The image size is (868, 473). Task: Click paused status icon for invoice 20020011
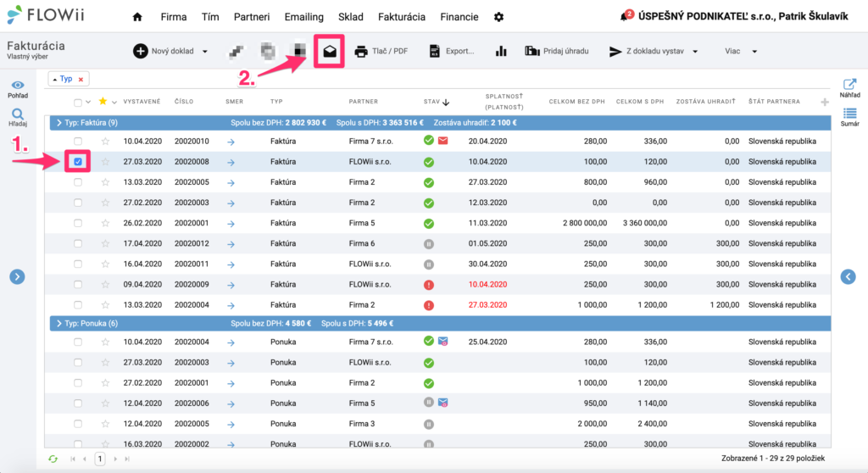(428, 264)
